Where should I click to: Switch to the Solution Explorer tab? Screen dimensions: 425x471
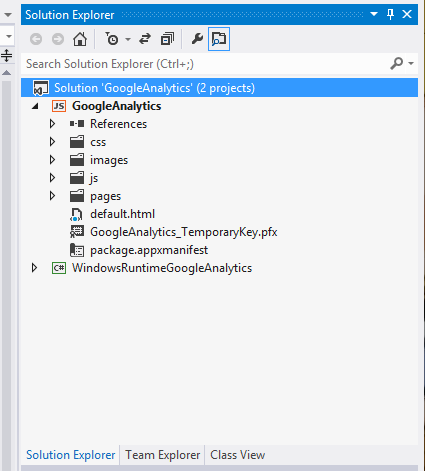tap(71, 455)
